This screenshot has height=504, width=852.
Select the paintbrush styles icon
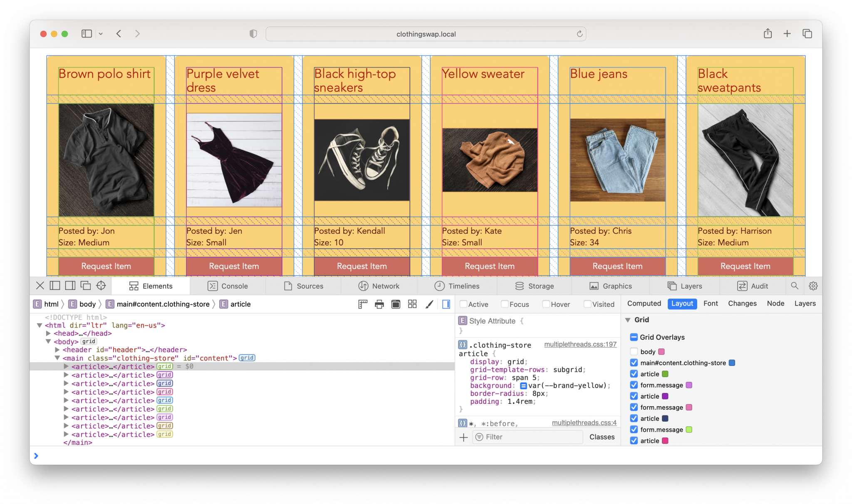coord(429,304)
